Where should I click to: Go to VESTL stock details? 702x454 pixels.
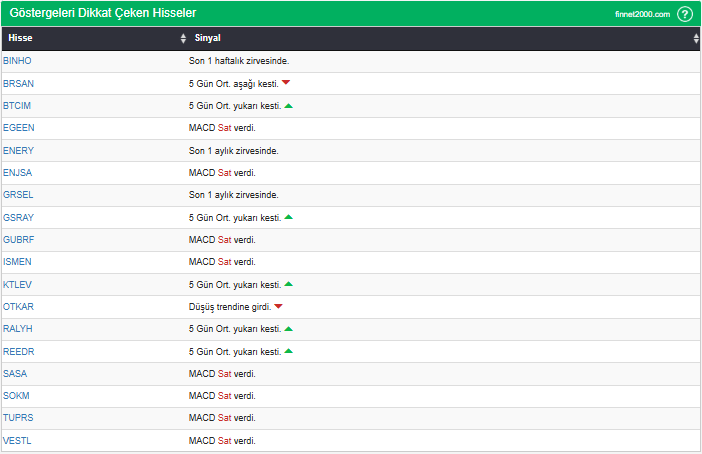point(17,440)
